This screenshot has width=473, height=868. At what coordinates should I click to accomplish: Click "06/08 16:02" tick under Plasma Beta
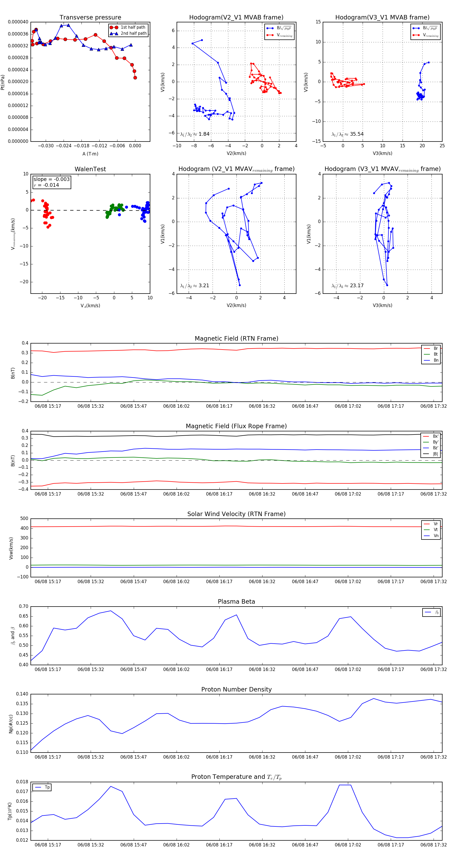(x=176, y=669)
